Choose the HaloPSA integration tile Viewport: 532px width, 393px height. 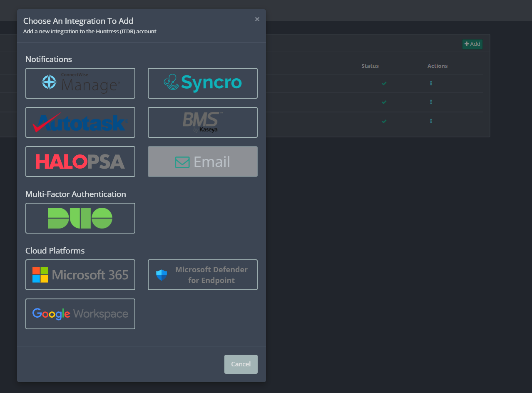[80, 162]
